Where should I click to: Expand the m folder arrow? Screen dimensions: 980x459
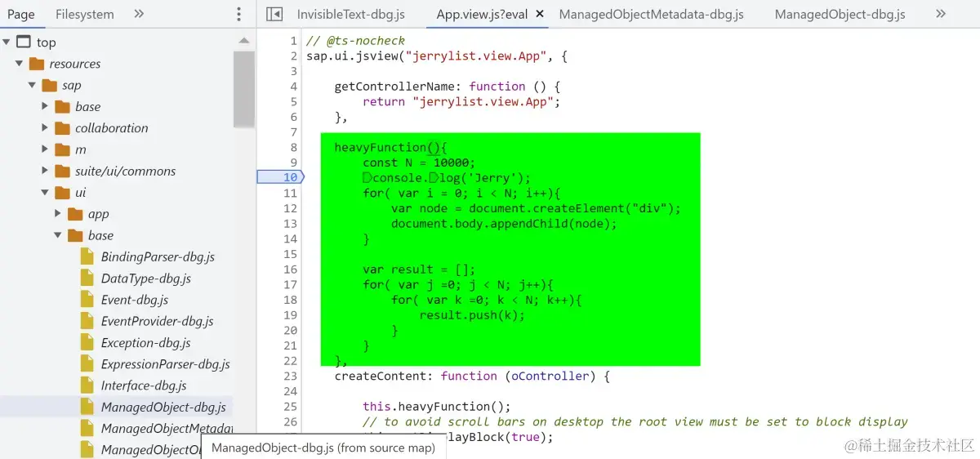point(46,149)
